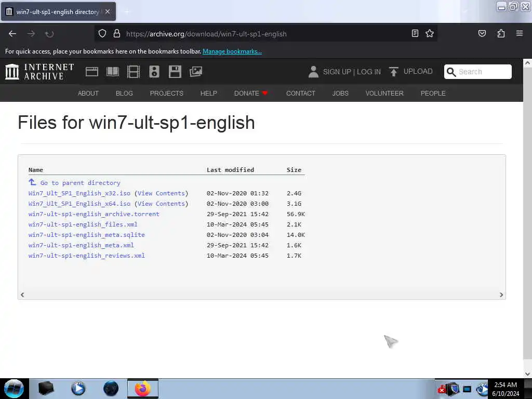This screenshot has height=399, width=532.
Task: Download Win7_Ult_SP1_English_x32.iso
Action: point(79,193)
